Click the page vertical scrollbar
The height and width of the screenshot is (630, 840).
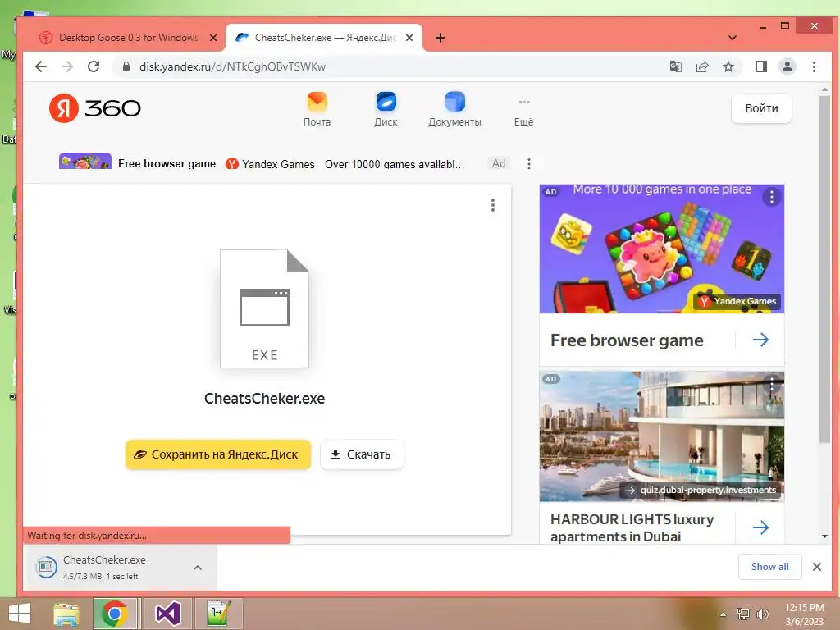824,268
